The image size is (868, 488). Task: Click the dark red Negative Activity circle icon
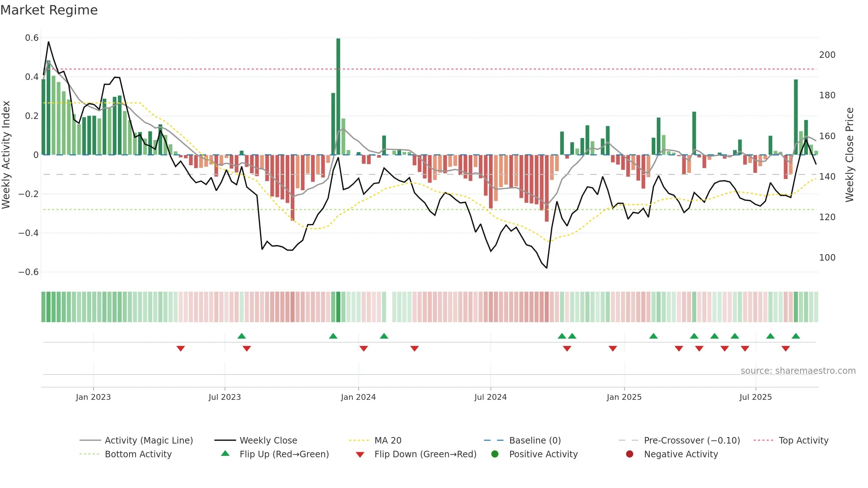(x=630, y=454)
